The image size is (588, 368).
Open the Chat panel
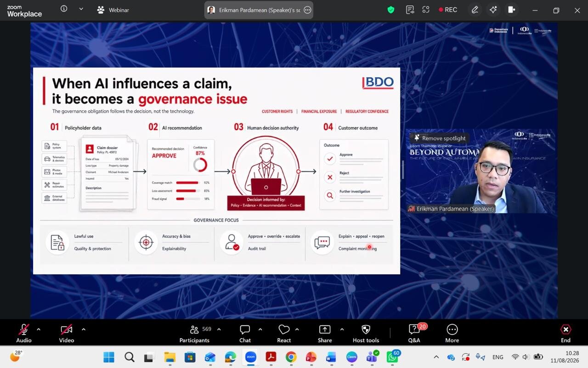tap(245, 333)
